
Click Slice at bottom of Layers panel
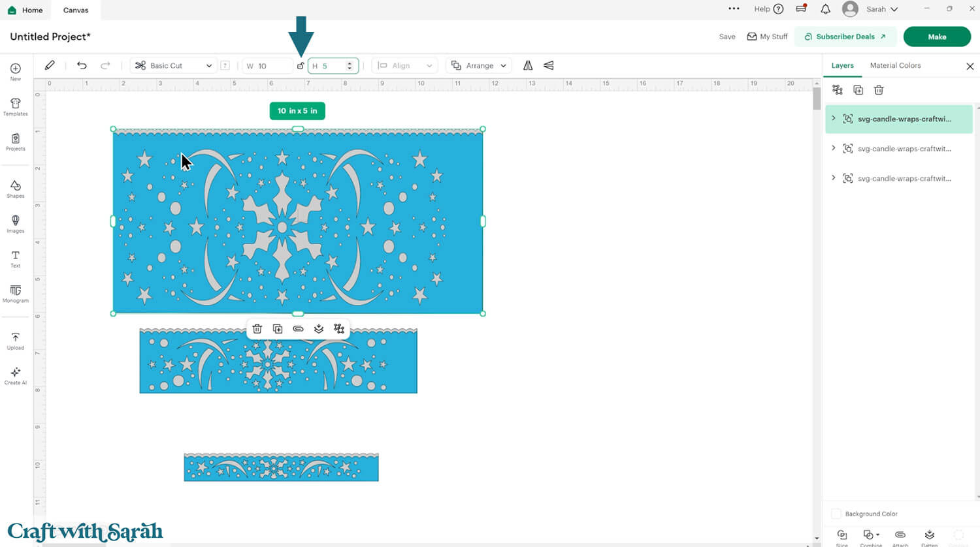[x=842, y=538]
